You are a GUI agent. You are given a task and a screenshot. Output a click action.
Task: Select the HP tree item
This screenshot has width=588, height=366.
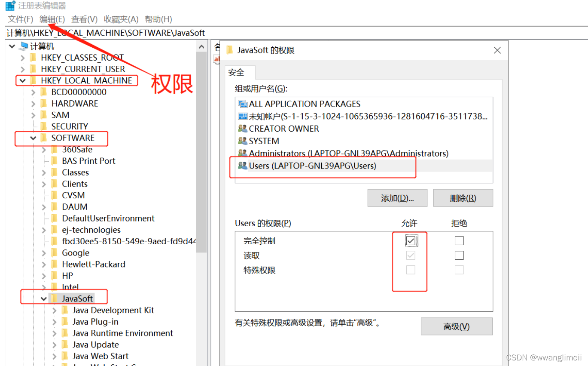coord(67,276)
